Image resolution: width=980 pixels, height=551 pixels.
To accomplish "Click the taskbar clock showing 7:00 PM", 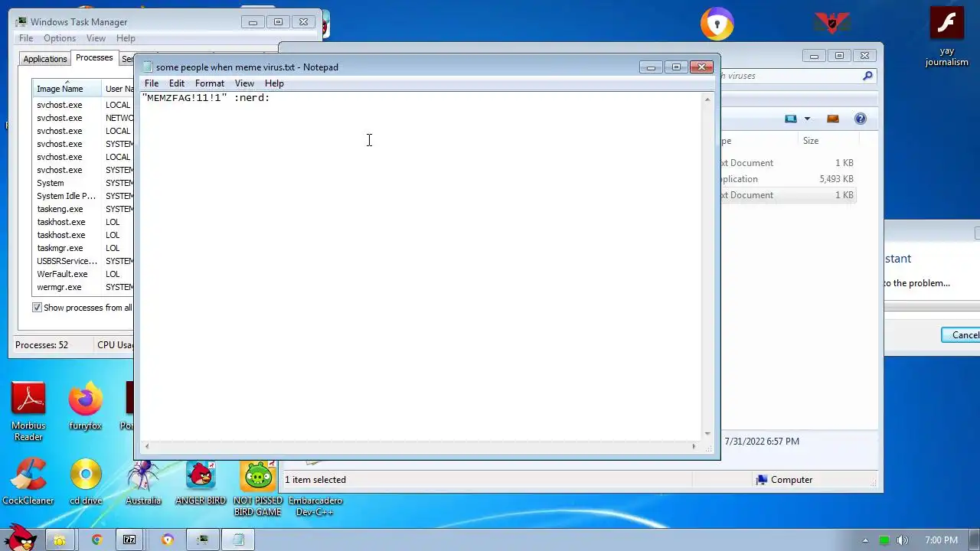I will coord(941,540).
